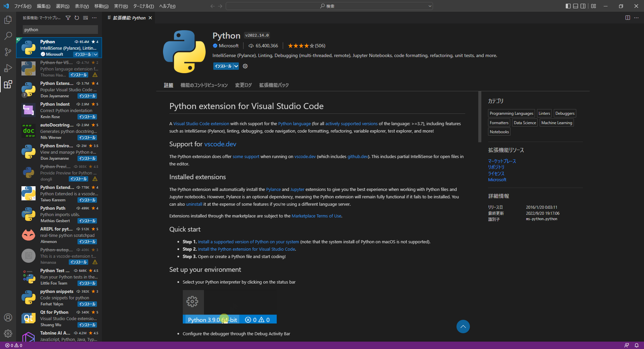Open the Explorer view in activity bar
The image size is (644, 349).
tap(8, 20)
